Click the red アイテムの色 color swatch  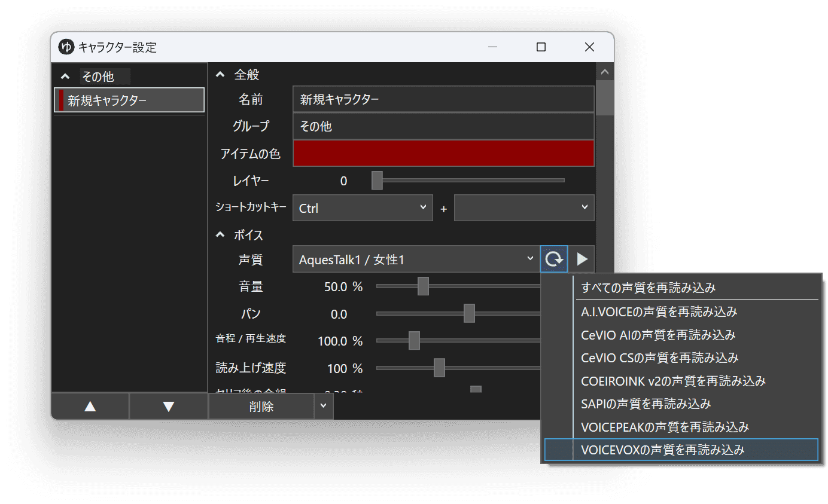[x=443, y=153]
